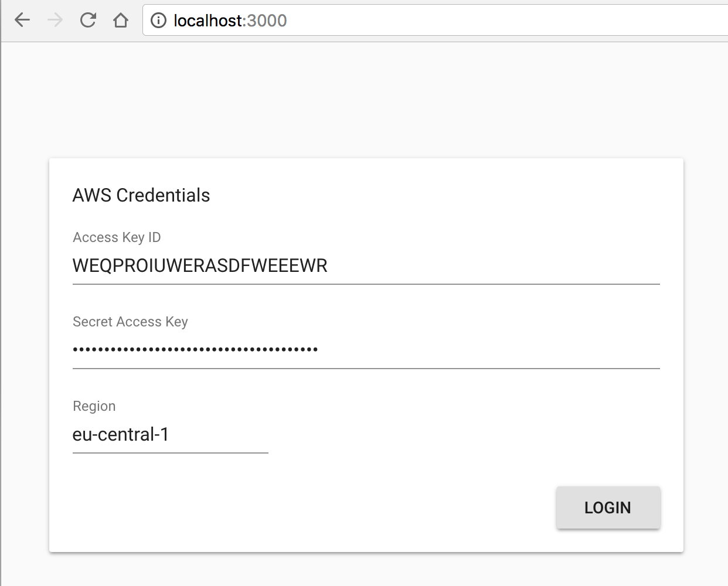This screenshot has height=586, width=728.
Task: Click the browser back arrow icon
Action: point(22,19)
